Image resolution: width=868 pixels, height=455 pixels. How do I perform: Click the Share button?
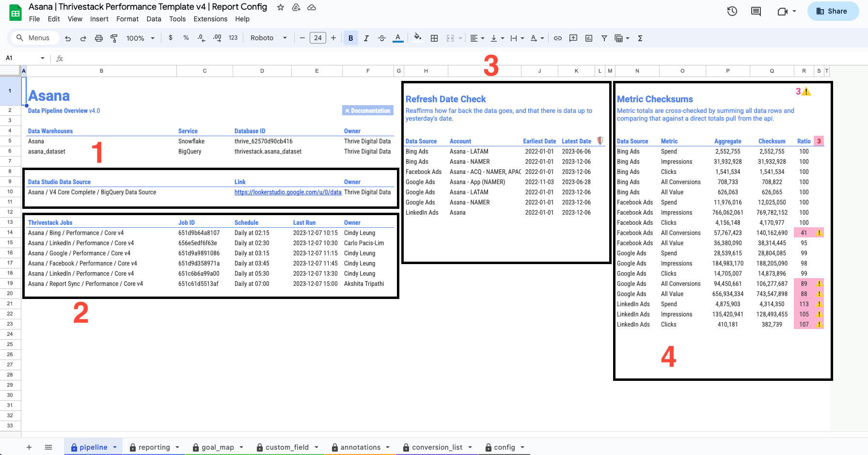click(x=833, y=11)
